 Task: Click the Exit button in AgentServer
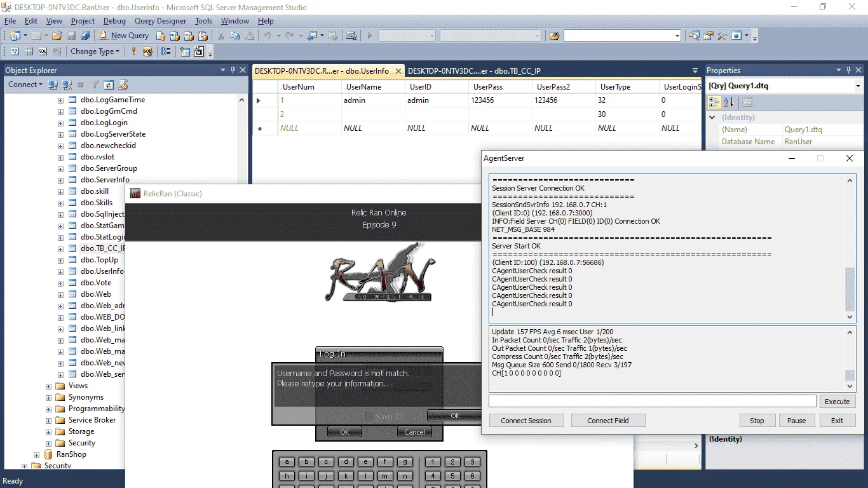837,421
